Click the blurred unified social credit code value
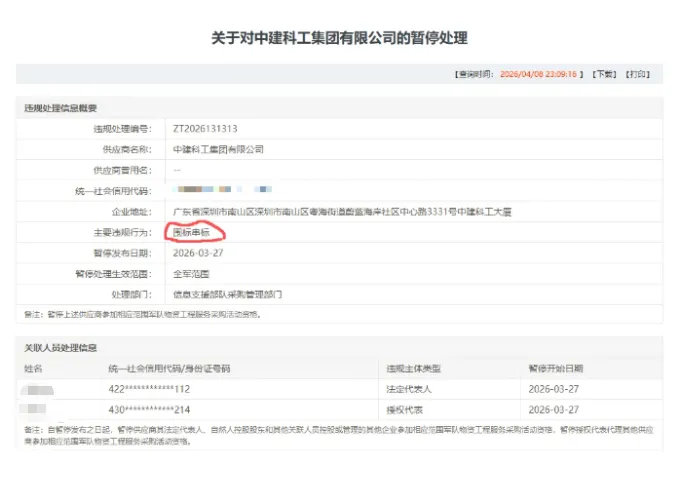Viewport: 686px width, 485px height. [x=222, y=189]
